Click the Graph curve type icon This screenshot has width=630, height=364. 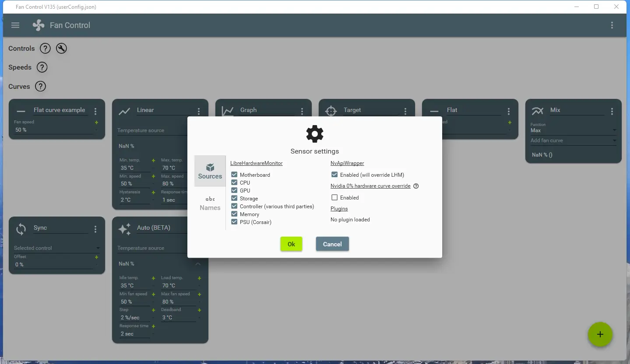(228, 111)
